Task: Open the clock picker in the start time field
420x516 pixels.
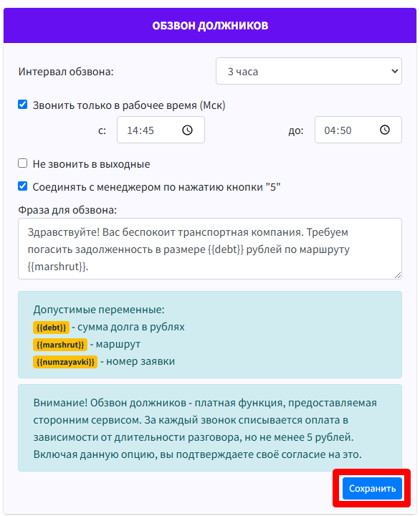Action: point(187,130)
